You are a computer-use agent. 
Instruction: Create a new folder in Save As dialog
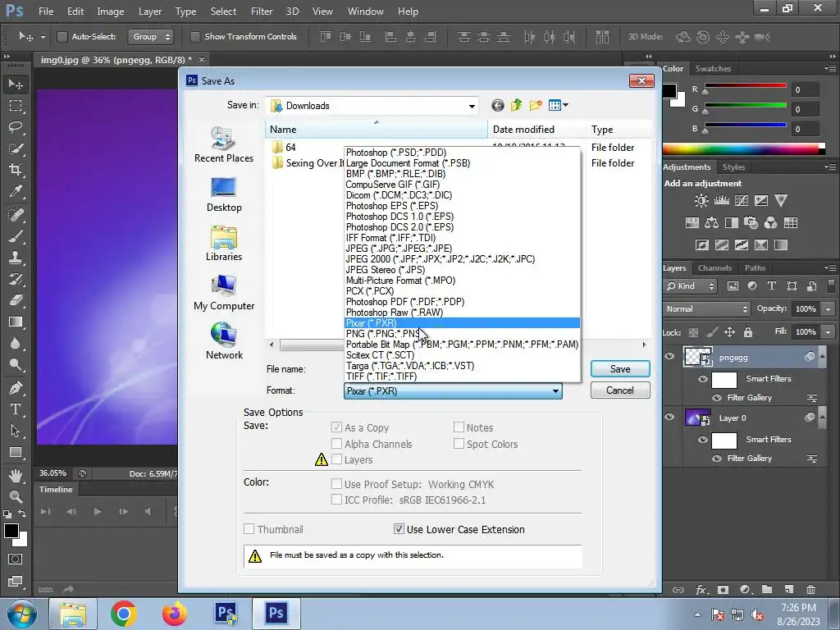tap(535, 105)
